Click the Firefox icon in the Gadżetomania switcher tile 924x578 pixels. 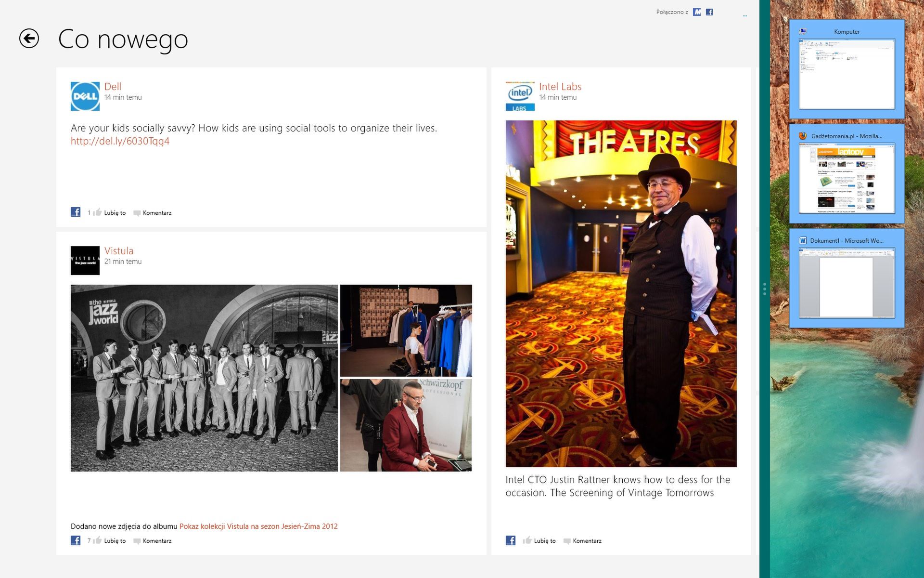803,136
